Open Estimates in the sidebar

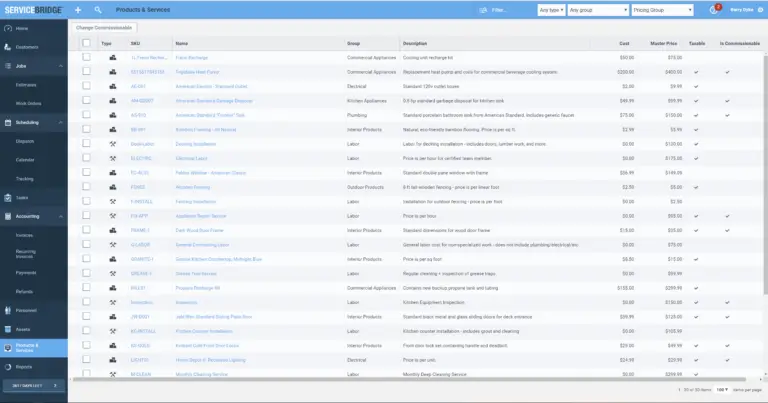click(x=26, y=85)
